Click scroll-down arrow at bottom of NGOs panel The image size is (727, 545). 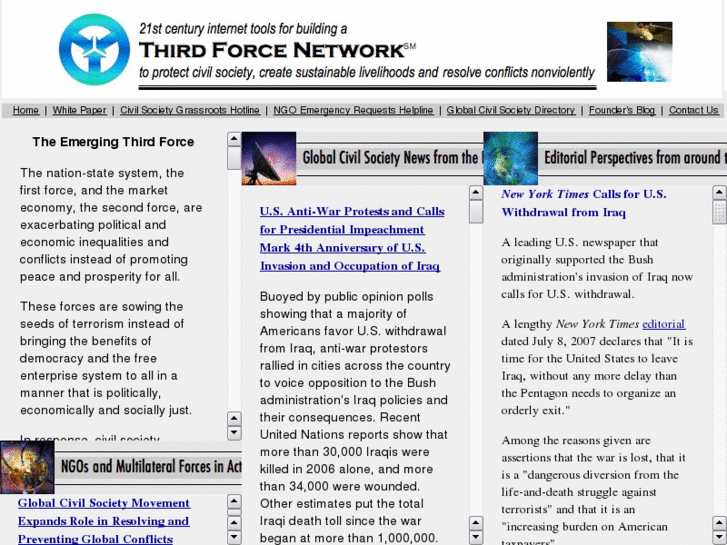(234, 538)
